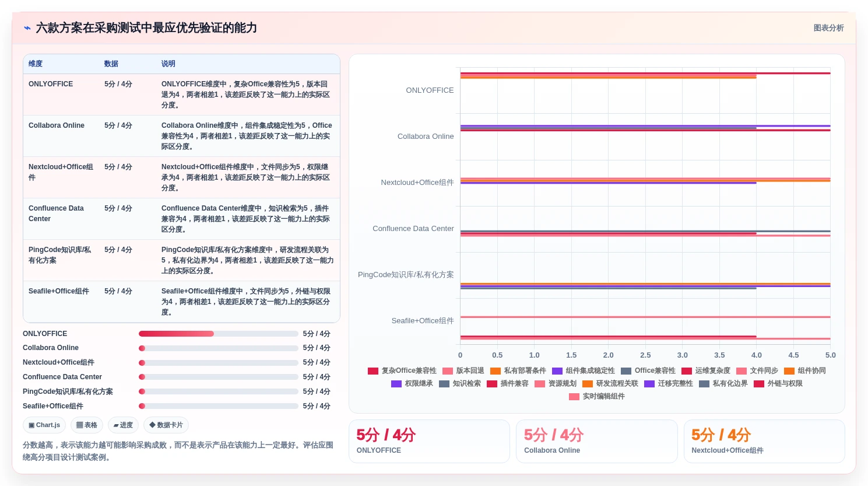This screenshot has height=486, width=868.
Task: Click the 数据卡片 chip
Action: coord(166,425)
